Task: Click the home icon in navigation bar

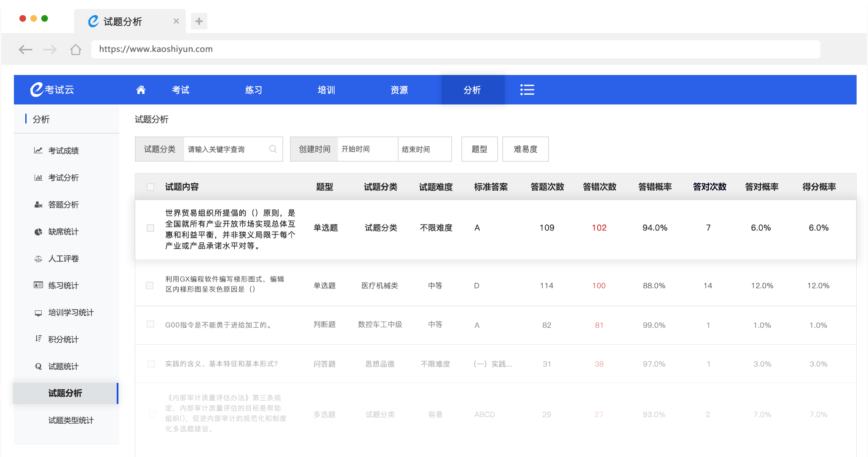Action: [141, 90]
